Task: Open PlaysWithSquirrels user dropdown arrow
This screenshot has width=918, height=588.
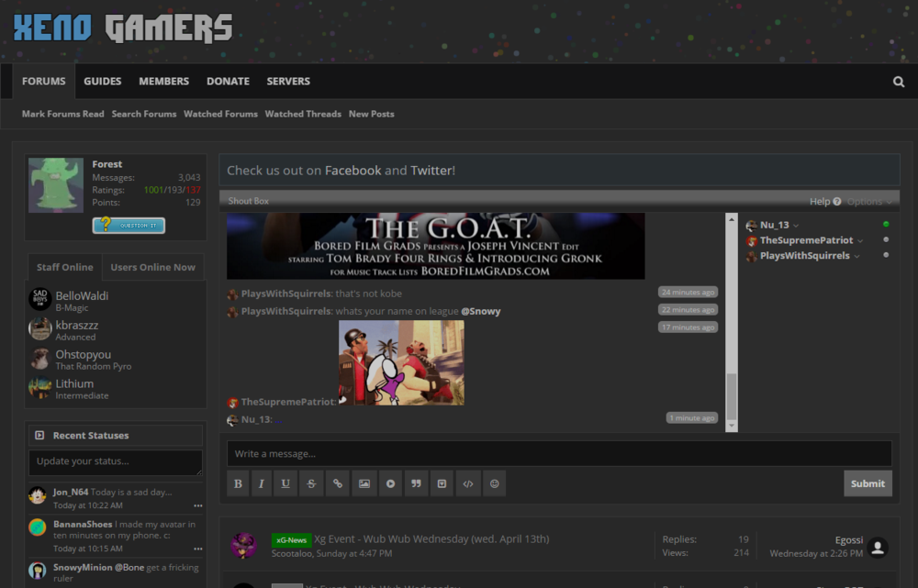Action: 856,256
